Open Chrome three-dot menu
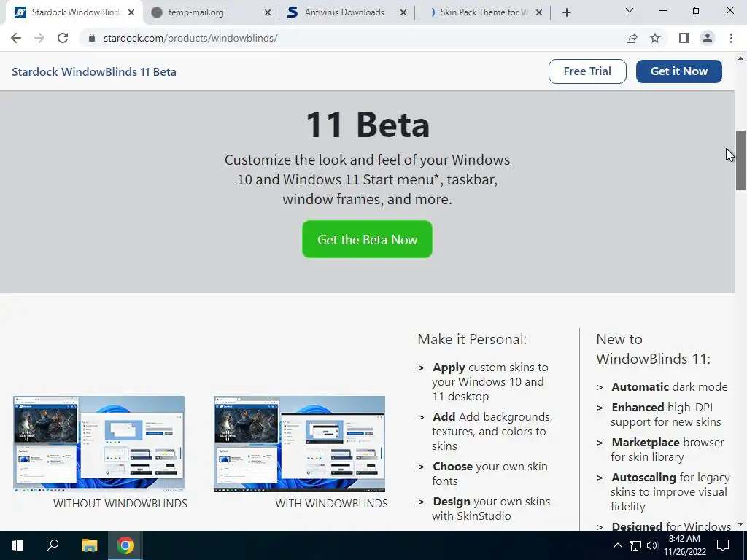 point(731,38)
